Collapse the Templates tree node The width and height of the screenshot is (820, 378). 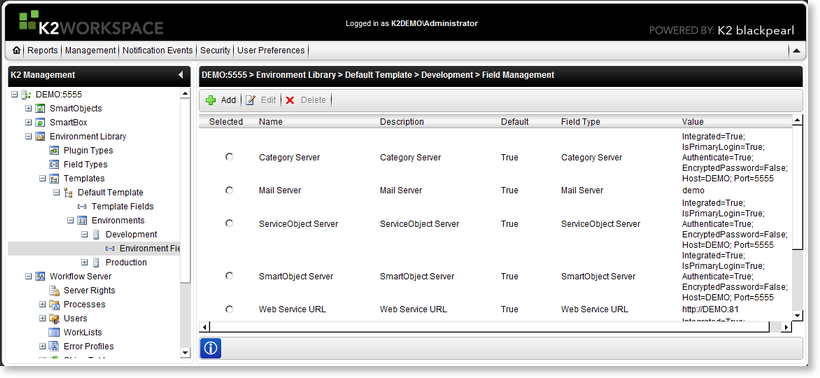pos(42,179)
